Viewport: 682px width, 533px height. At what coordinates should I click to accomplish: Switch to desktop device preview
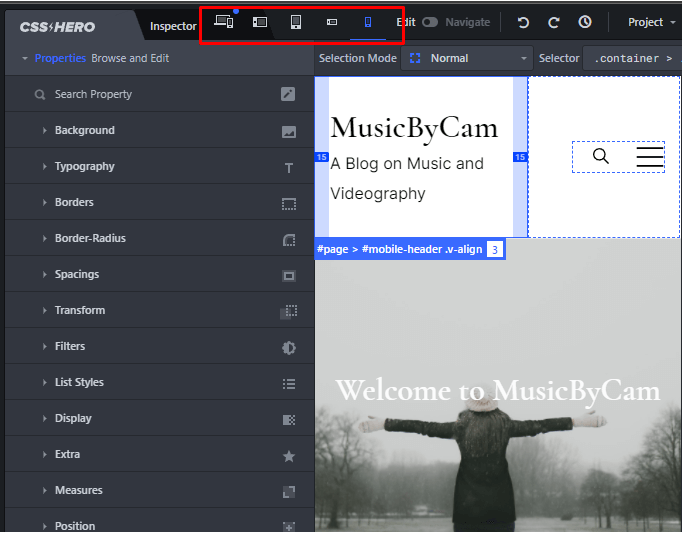224,22
